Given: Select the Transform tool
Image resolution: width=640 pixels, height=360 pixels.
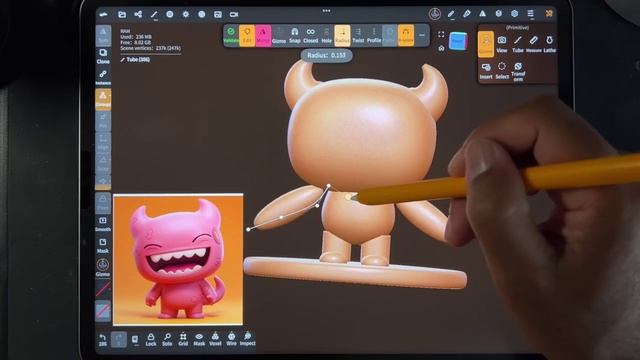Looking at the screenshot, I should [518, 72].
